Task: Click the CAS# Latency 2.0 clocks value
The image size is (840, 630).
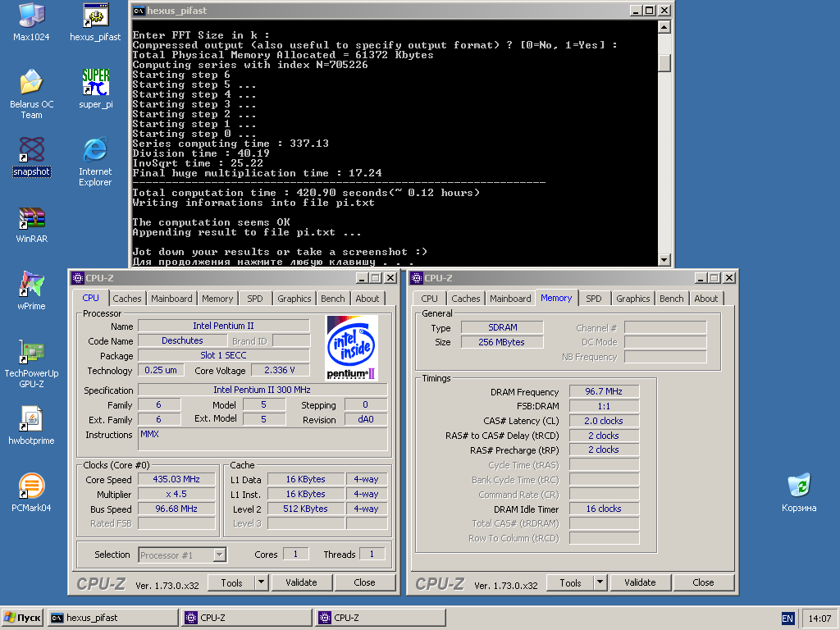Action: point(604,421)
